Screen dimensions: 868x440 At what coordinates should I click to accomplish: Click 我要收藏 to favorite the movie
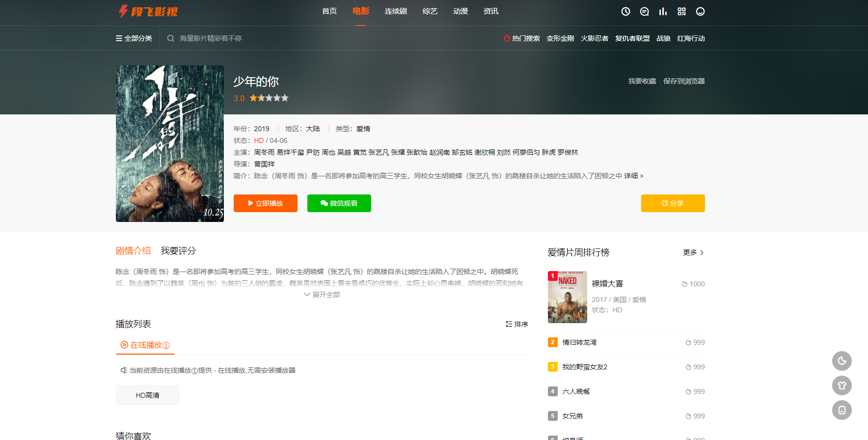point(642,81)
